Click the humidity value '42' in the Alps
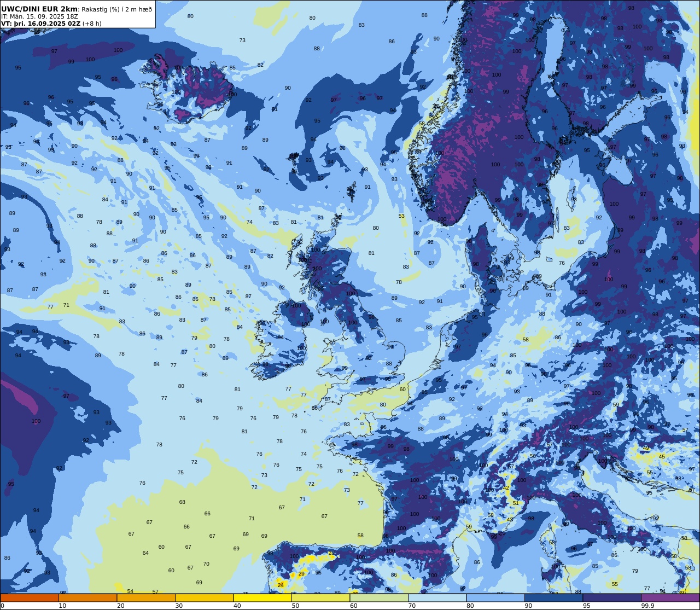The image size is (700, 610). [x=506, y=488]
